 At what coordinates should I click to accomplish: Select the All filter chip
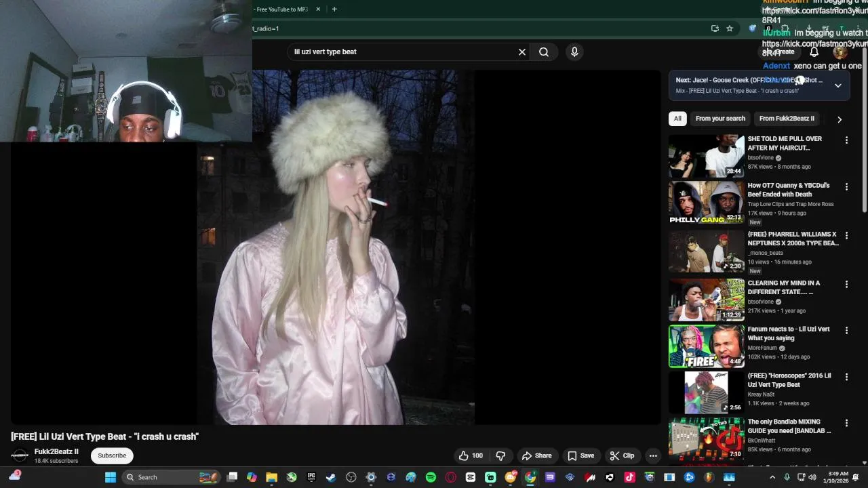coord(677,119)
